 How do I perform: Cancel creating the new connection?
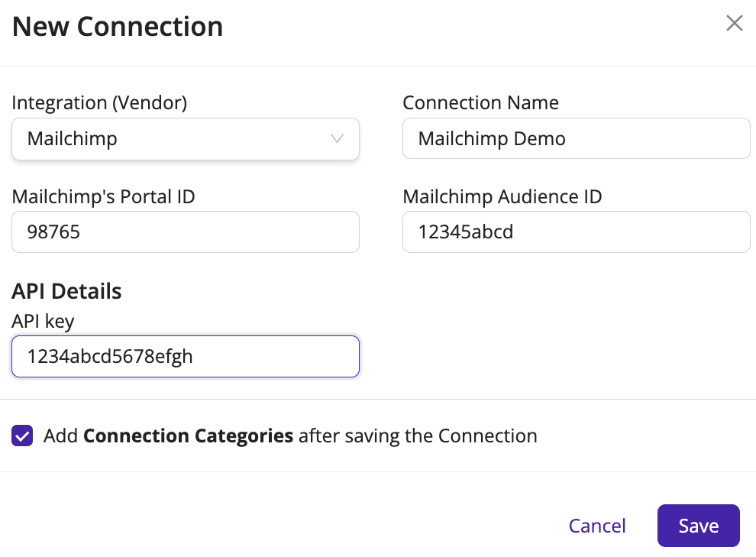[x=597, y=526]
